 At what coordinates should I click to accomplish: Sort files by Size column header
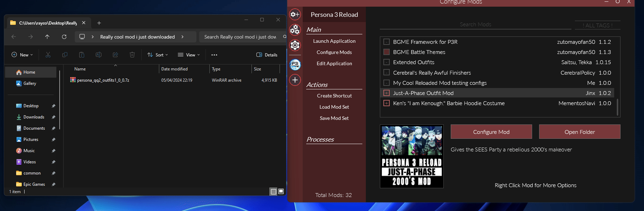point(266,69)
